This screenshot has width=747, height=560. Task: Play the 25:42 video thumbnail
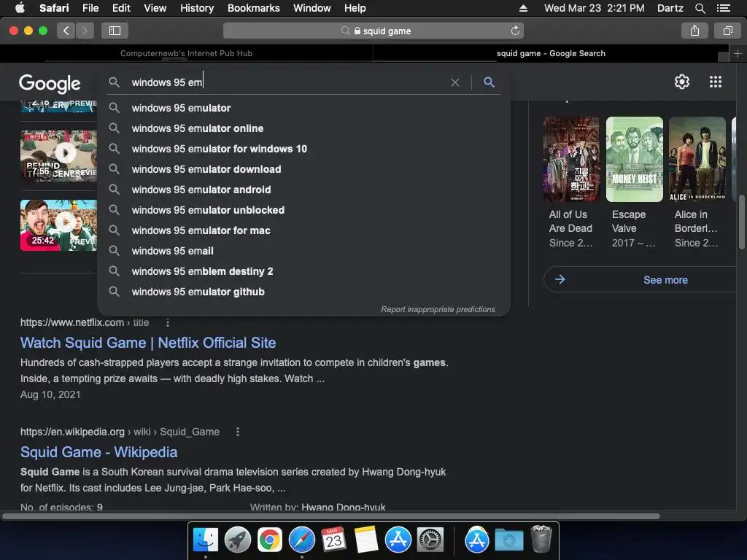tap(58, 225)
